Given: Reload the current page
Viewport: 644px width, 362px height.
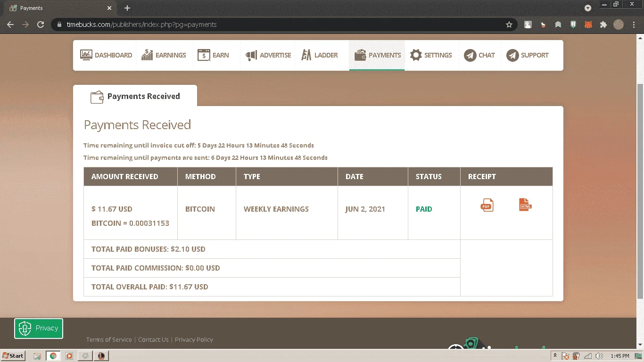Looking at the screenshot, I should point(41,25).
